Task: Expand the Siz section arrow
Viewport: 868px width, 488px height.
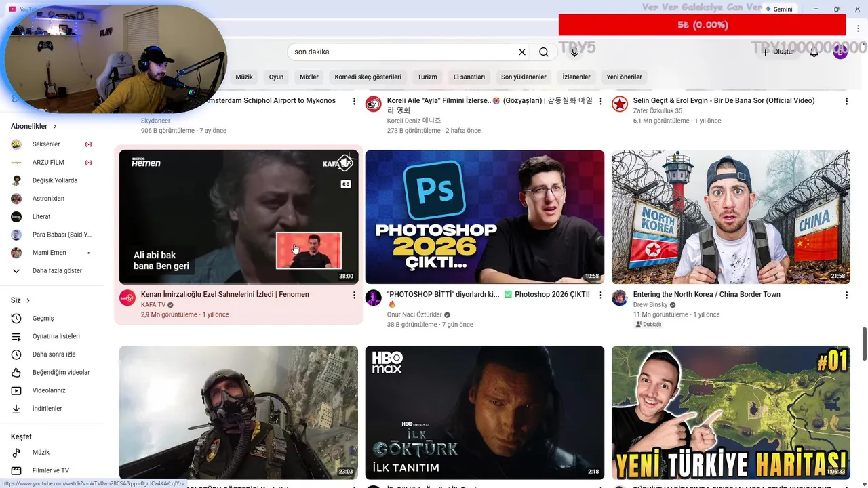Action: click(x=28, y=300)
